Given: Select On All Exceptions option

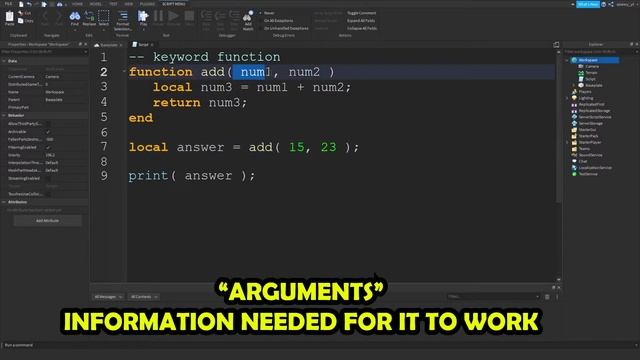Looking at the screenshot, I should [276, 20].
